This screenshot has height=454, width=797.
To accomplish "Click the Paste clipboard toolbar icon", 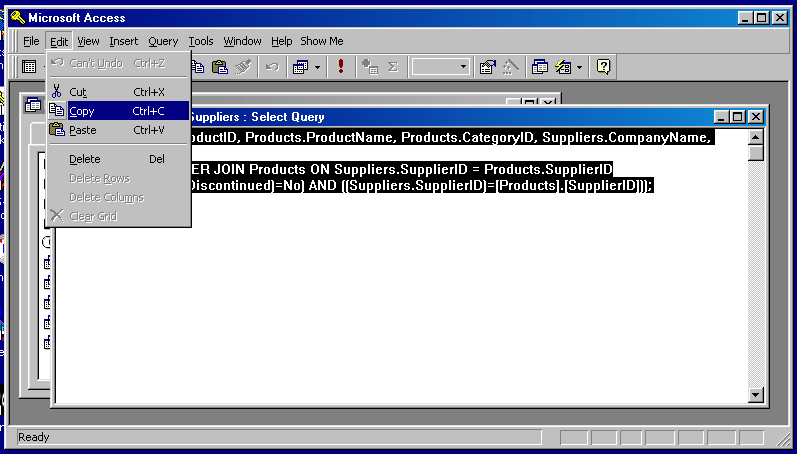I will coord(220,67).
